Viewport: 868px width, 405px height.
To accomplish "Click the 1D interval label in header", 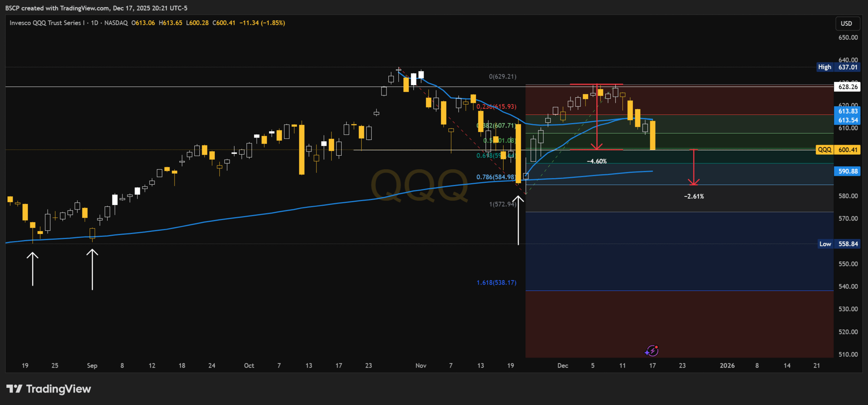I will [94, 23].
